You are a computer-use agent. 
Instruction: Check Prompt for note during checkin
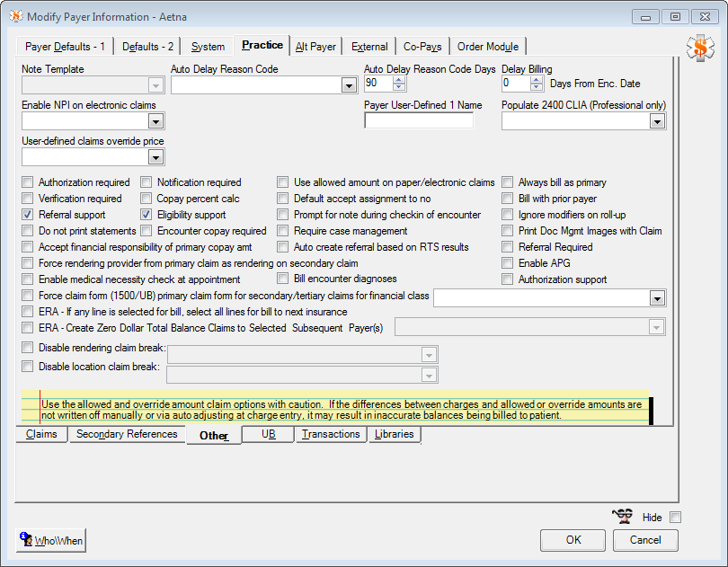(282, 215)
